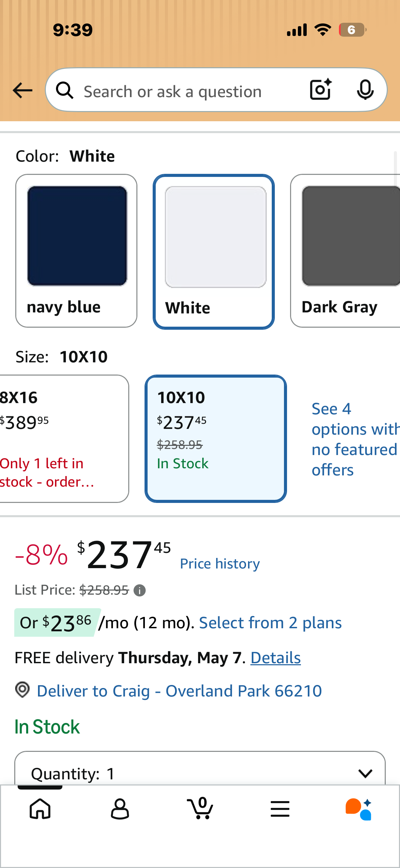The width and height of the screenshot is (400, 868).
Task: Select the 10X10 size option
Action: click(215, 438)
